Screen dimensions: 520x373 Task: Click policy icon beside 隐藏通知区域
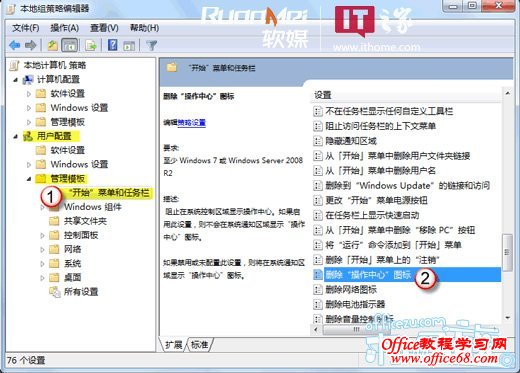pyautogui.click(x=318, y=141)
